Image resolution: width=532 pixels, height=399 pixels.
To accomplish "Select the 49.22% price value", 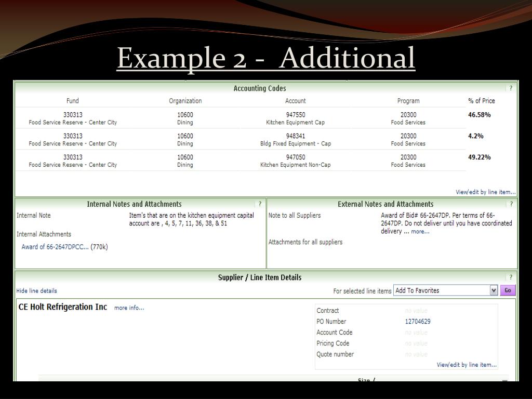I will 480,157.
